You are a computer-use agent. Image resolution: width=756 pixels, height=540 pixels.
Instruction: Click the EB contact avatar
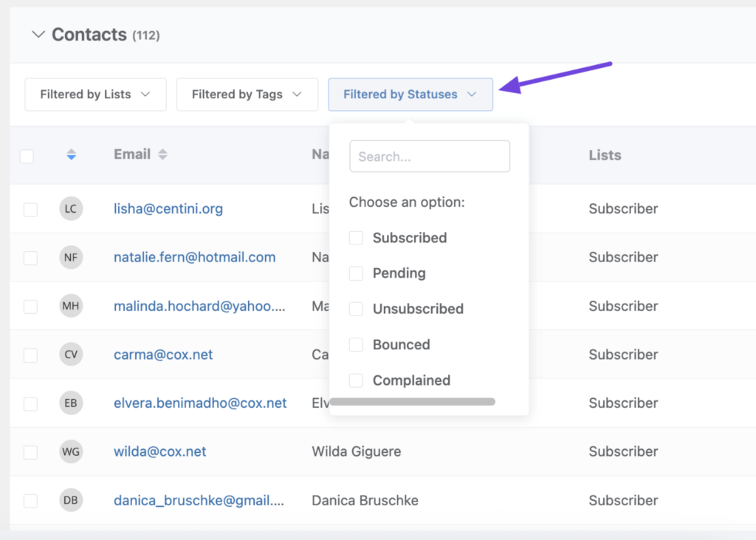point(71,403)
